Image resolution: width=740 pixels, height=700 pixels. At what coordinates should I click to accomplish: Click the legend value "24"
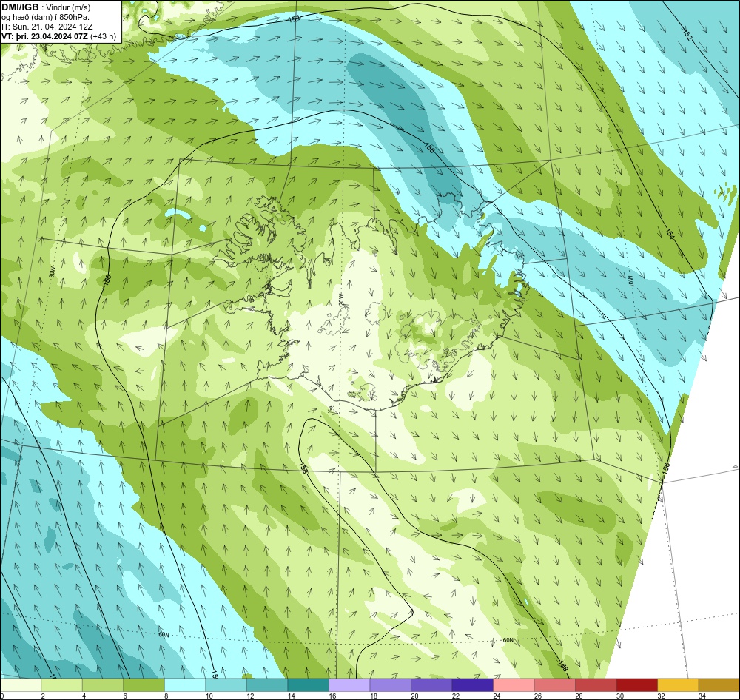coord(497,696)
